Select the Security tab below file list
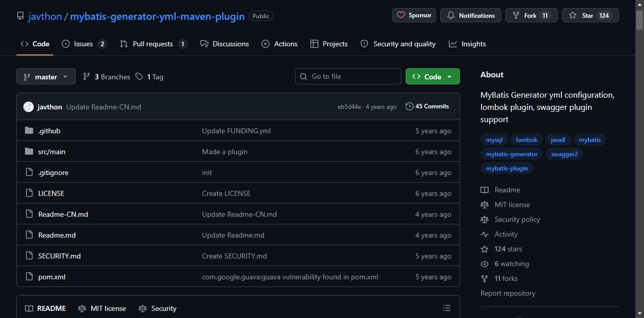Screen dimensions: 644x318 click(157, 308)
